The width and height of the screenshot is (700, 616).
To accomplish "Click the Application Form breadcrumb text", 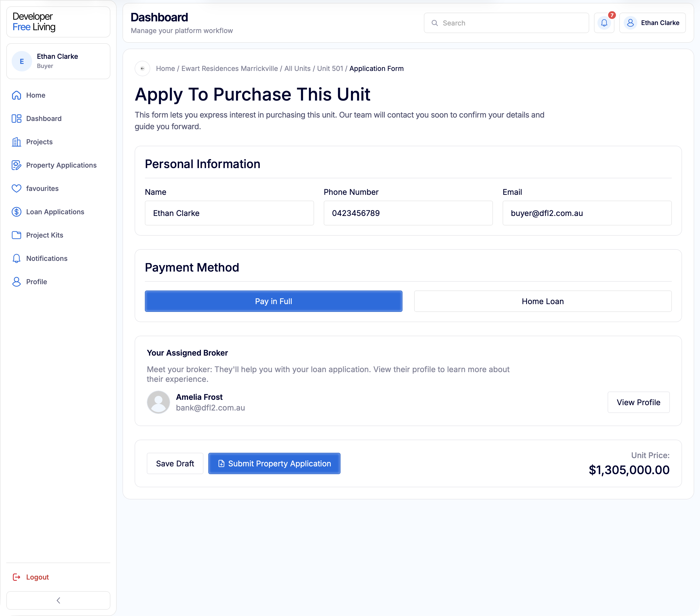I will click(x=376, y=68).
